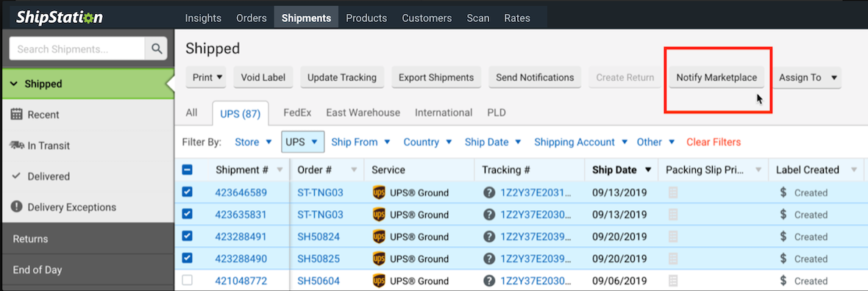Open the Shipping Account filter dropdown
Image resolution: width=868 pixels, height=291 pixels.
(580, 142)
